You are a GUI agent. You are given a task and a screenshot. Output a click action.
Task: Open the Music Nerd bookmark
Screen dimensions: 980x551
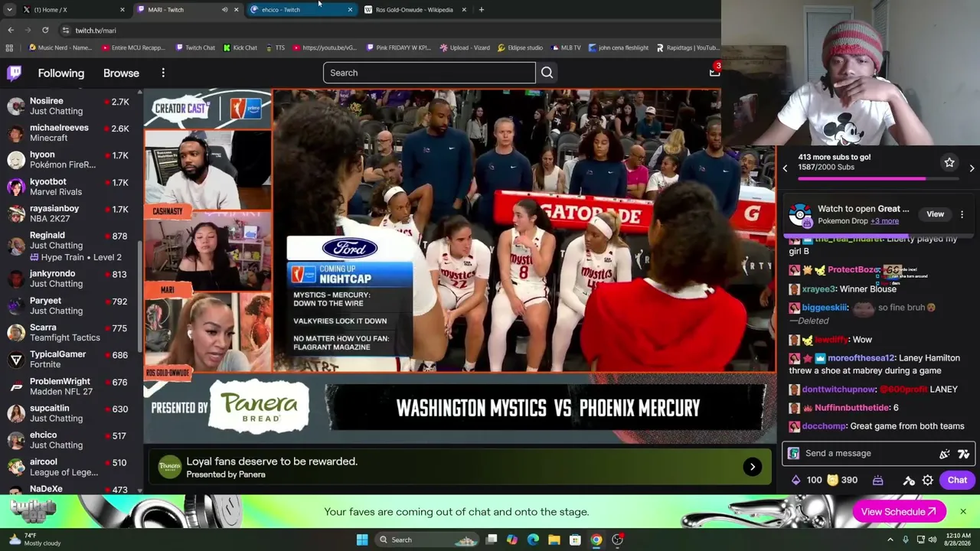tap(60, 47)
